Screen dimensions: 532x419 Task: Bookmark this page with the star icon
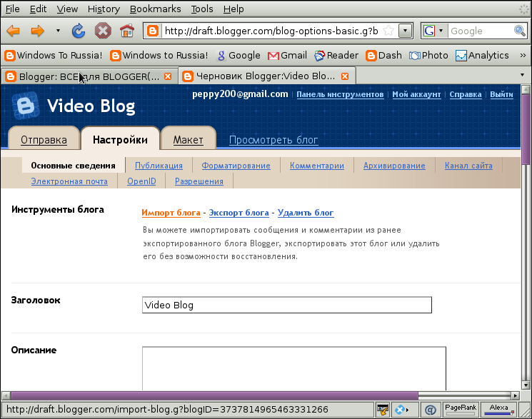(388, 31)
